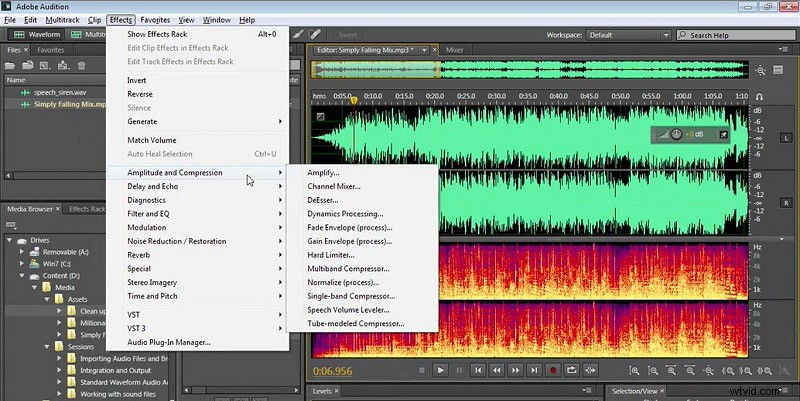
Task: Open the Effects menu
Action: [x=121, y=20]
